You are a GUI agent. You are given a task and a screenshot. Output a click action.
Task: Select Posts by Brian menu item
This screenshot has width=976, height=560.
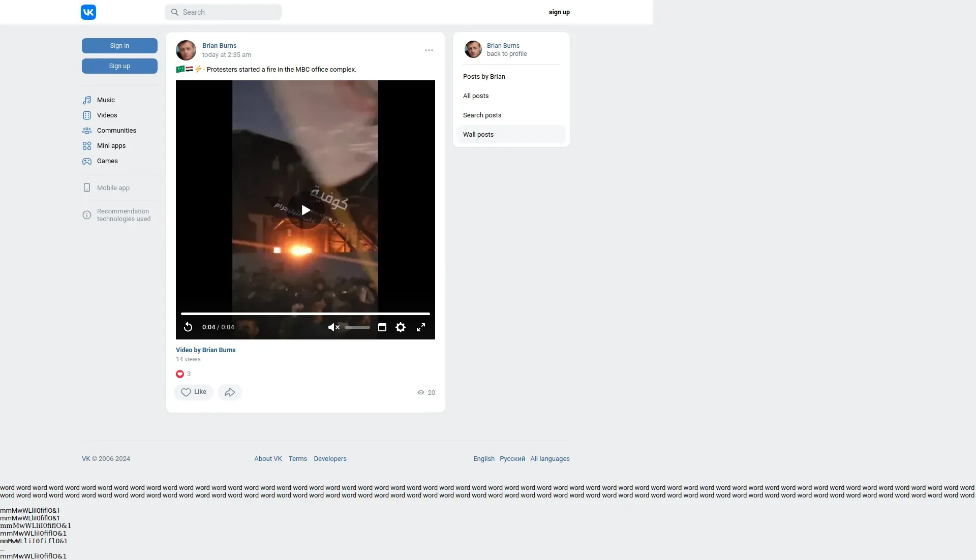click(x=484, y=77)
